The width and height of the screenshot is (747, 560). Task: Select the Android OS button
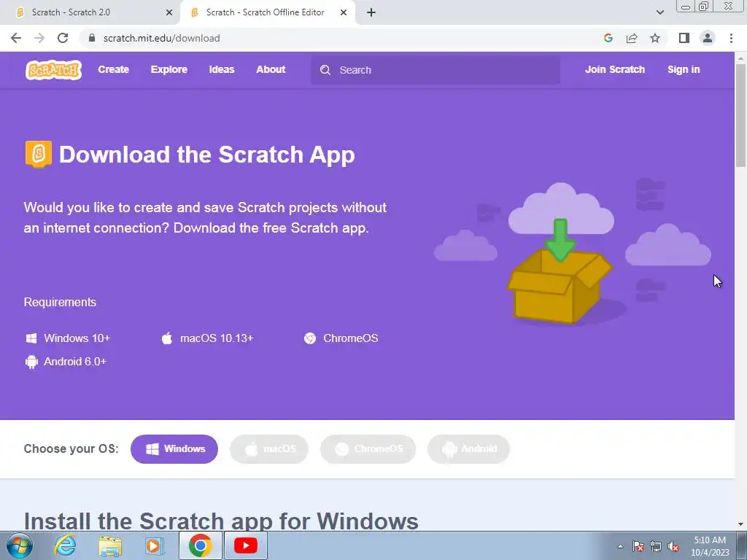pos(468,449)
